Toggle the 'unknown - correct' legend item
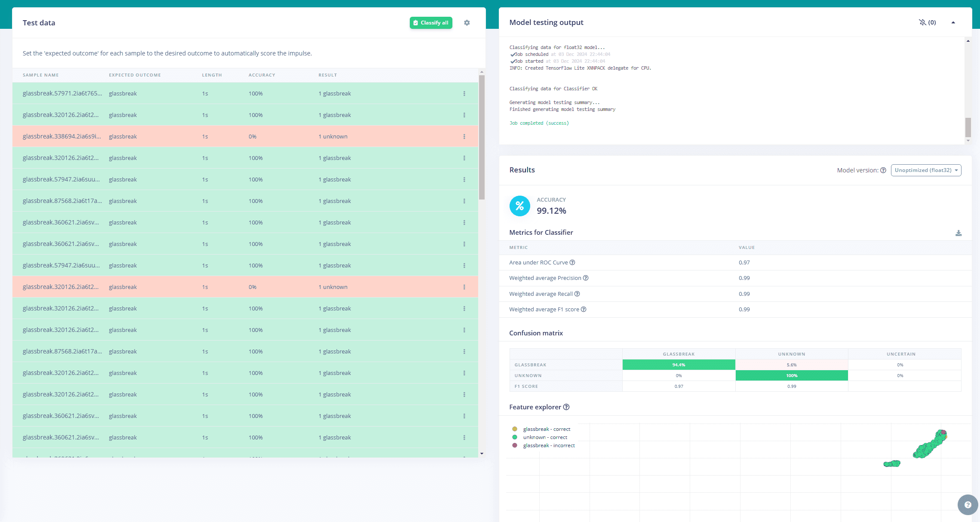Screen dimensions: 980x522 544,437
